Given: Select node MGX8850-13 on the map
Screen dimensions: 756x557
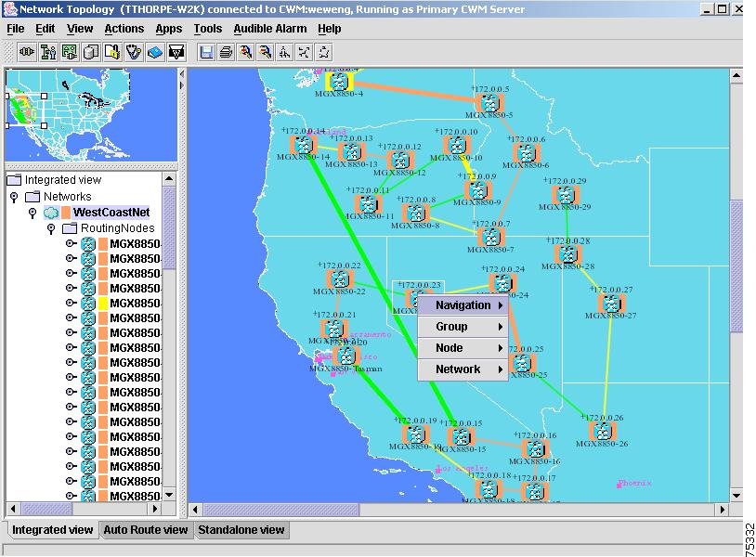Looking at the screenshot, I should click(351, 151).
